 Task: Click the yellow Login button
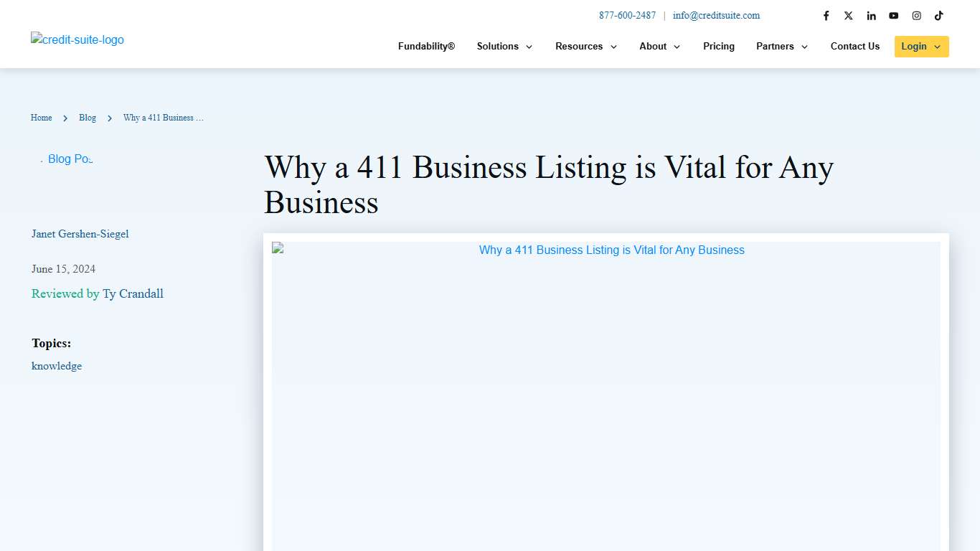[x=921, y=46]
